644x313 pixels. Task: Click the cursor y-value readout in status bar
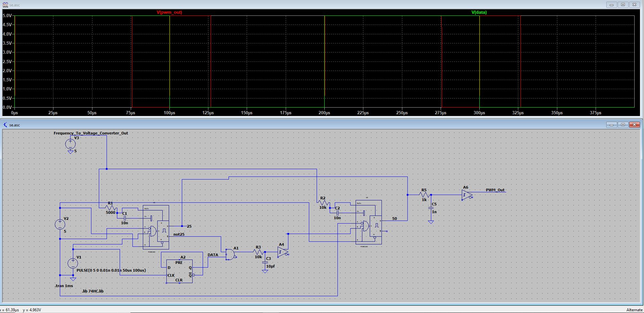tap(32, 310)
